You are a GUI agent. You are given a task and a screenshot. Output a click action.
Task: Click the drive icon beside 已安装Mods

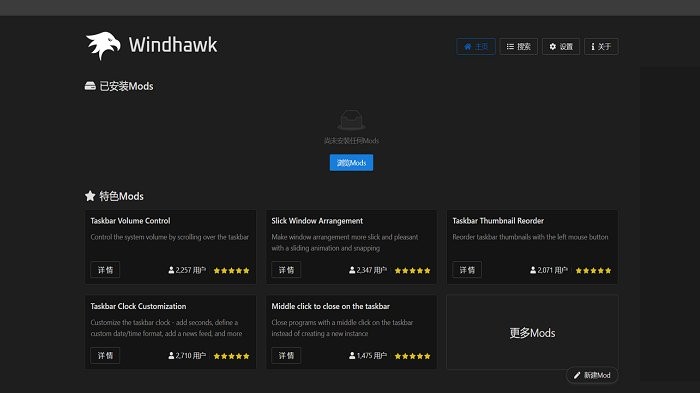pos(90,86)
